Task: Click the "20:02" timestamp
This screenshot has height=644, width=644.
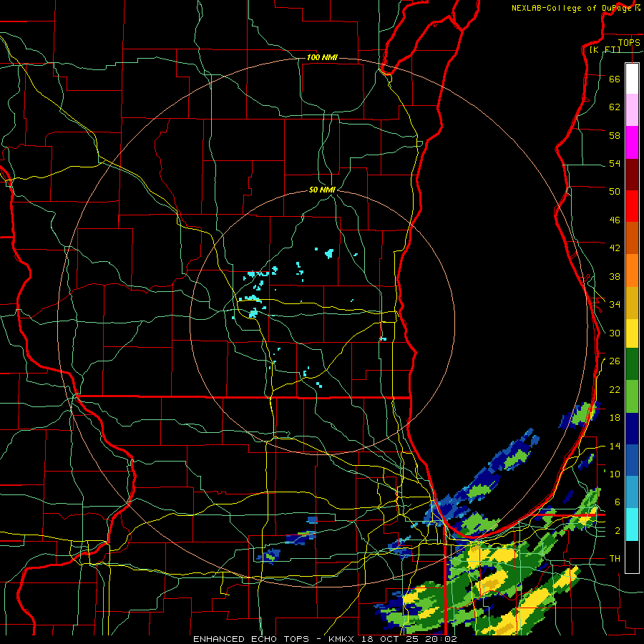Action: (441, 639)
